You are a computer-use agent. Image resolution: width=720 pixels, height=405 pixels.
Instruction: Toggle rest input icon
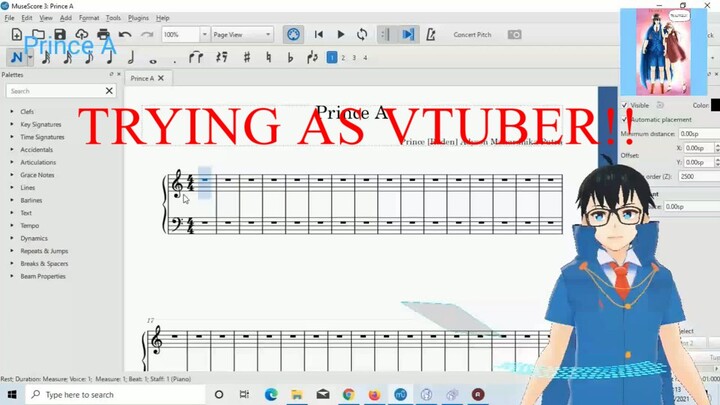tap(222, 57)
